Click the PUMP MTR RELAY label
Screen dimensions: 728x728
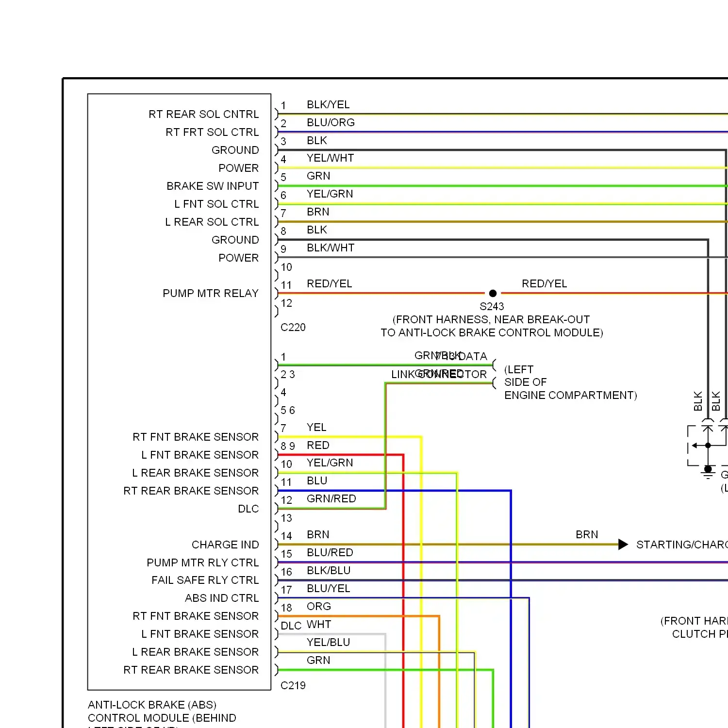[x=211, y=293]
